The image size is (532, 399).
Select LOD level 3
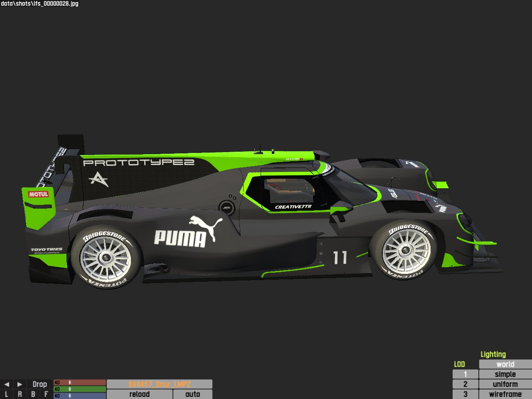[x=465, y=394]
